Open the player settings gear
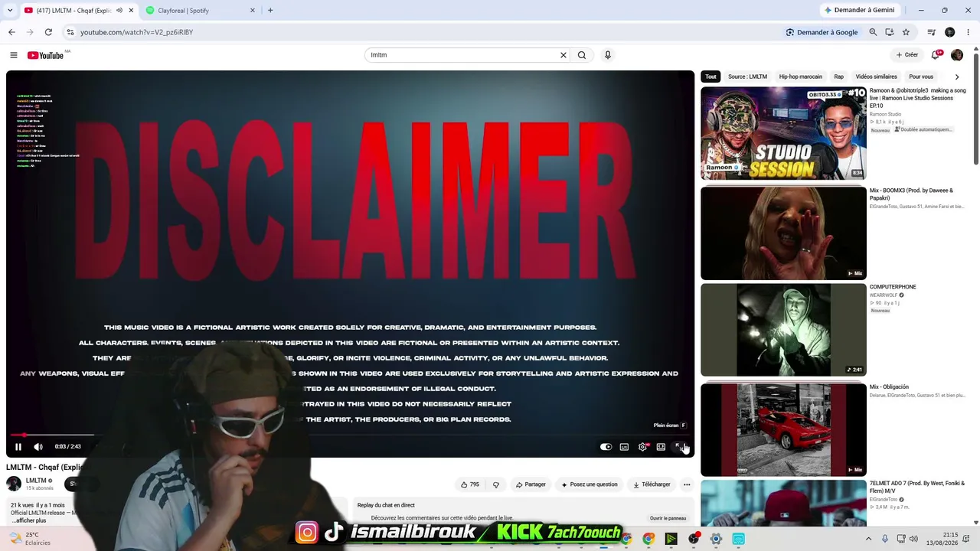This screenshot has width=980, height=551. tap(642, 447)
